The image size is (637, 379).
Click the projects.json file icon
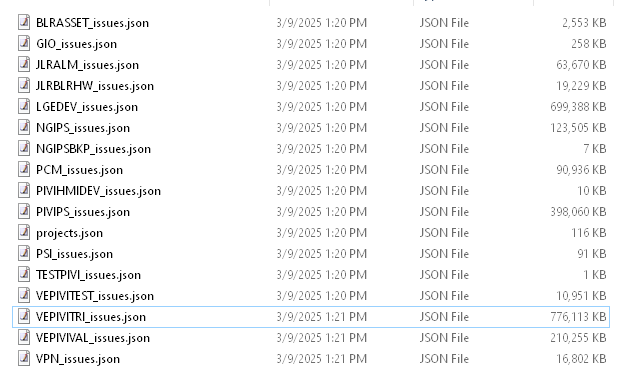click(24, 233)
